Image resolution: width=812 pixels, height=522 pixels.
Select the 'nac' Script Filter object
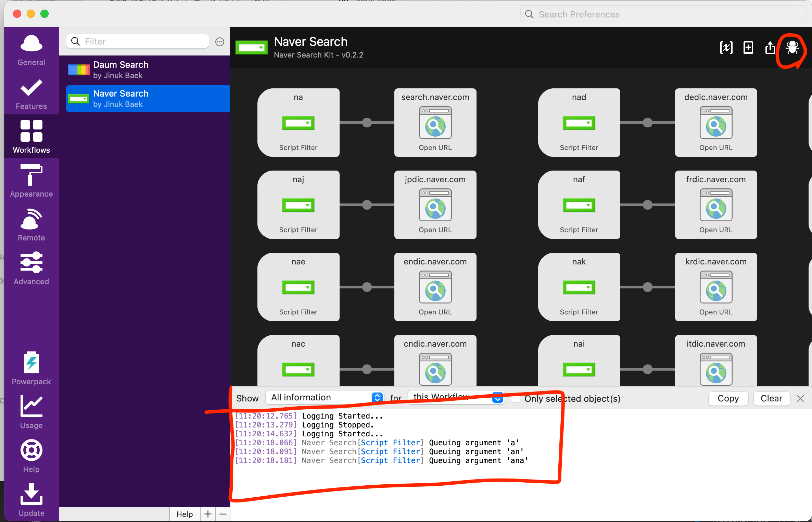pos(299,360)
